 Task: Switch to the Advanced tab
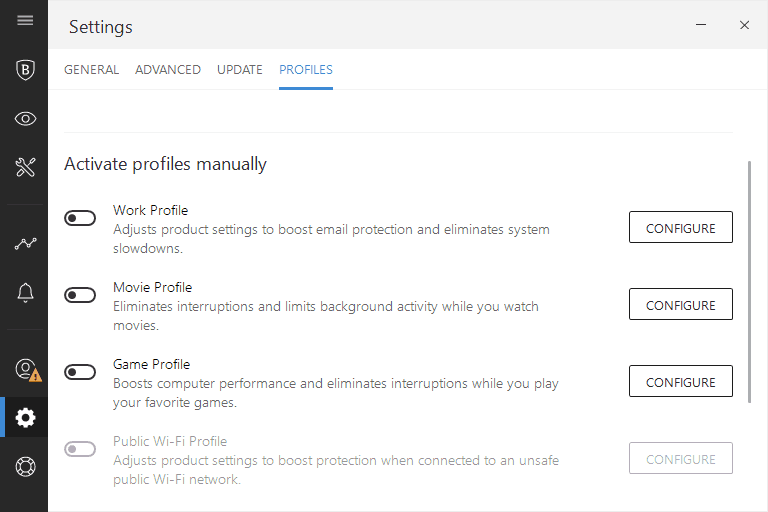[168, 70]
